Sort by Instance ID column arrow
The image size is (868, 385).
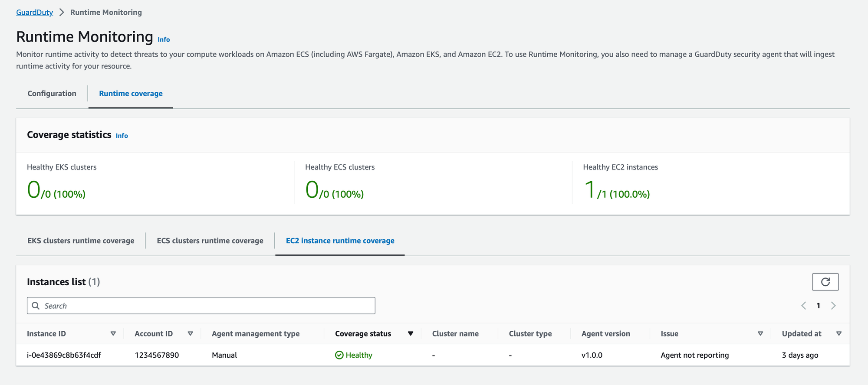(x=113, y=333)
